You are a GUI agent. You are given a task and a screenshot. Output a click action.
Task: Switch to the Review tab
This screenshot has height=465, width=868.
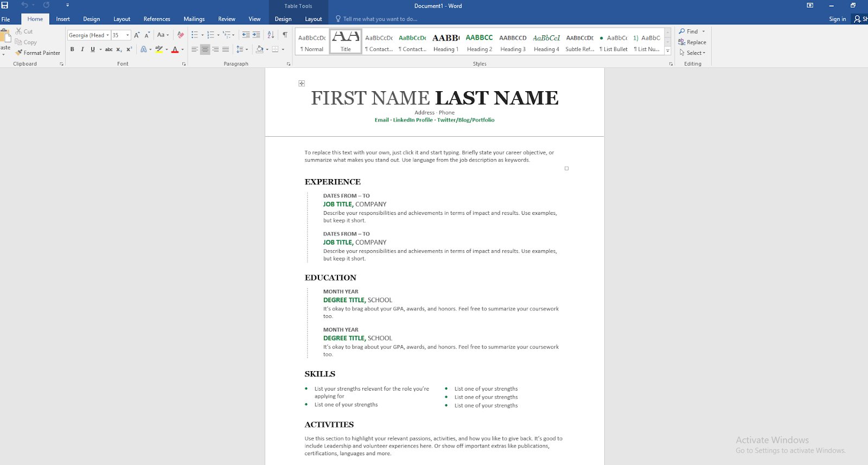click(x=227, y=19)
